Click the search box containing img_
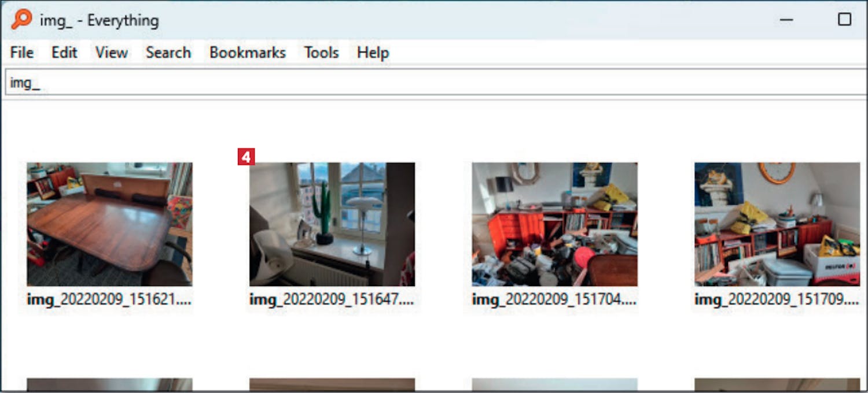The height and width of the screenshot is (393, 868). click(x=435, y=83)
